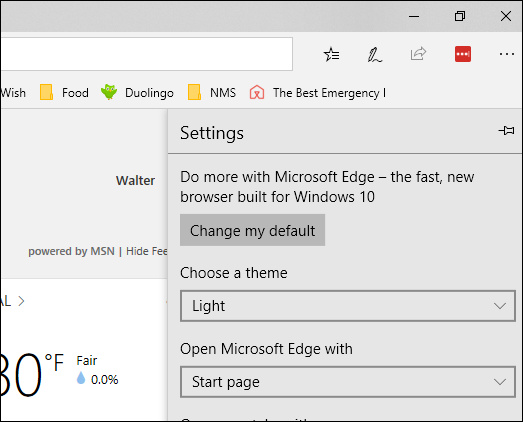Click the Change my default button
523x422 pixels.
tap(252, 230)
